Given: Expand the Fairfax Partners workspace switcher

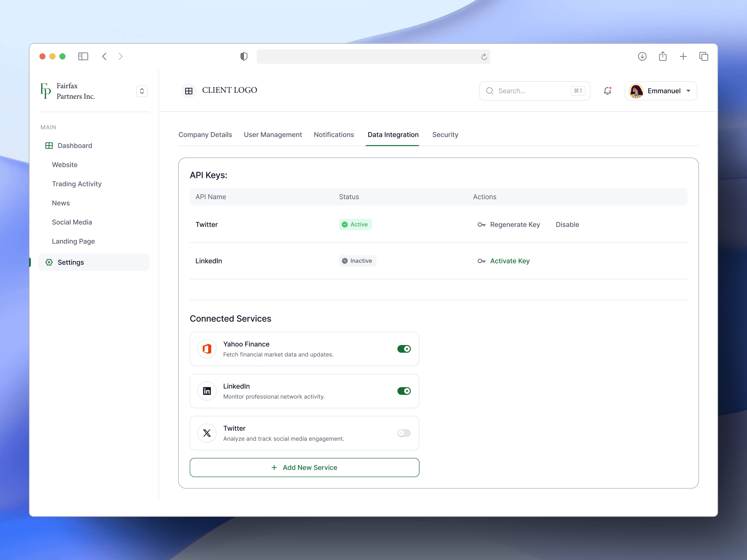Looking at the screenshot, I should point(142,91).
